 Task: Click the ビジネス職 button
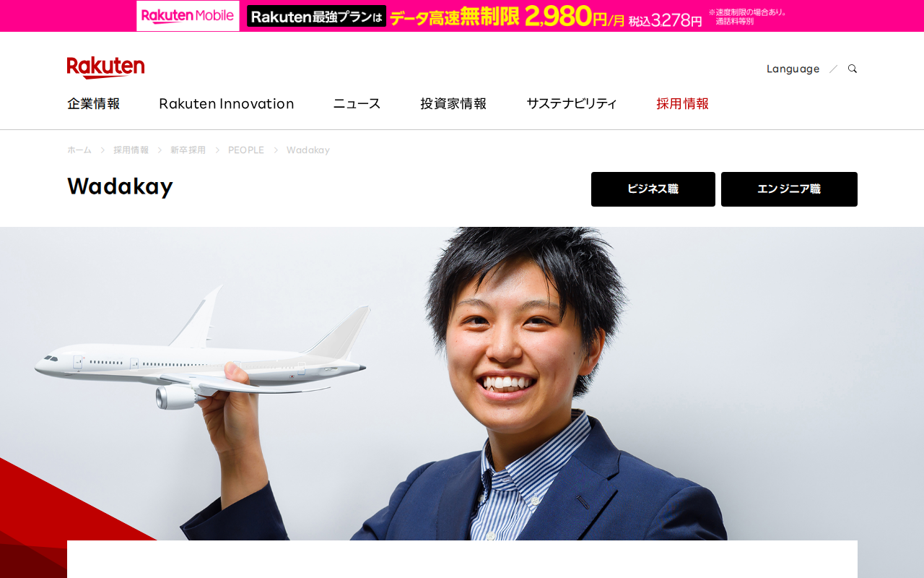coord(653,189)
